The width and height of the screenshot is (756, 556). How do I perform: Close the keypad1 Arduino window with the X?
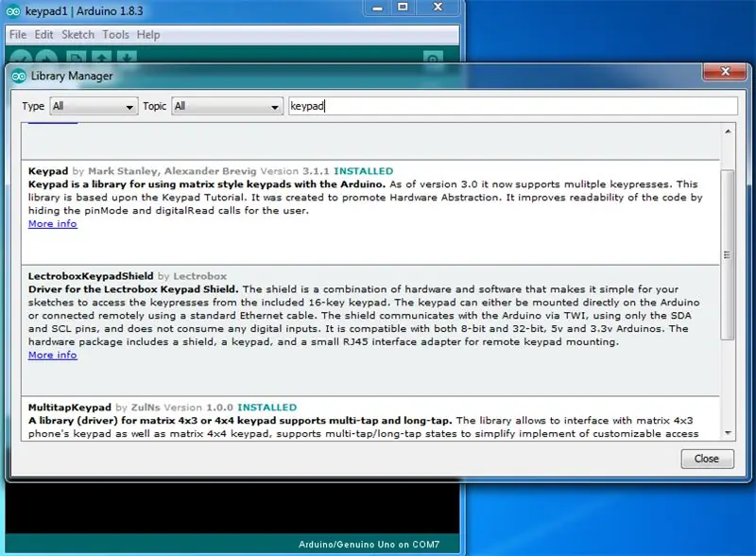point(438,8)
